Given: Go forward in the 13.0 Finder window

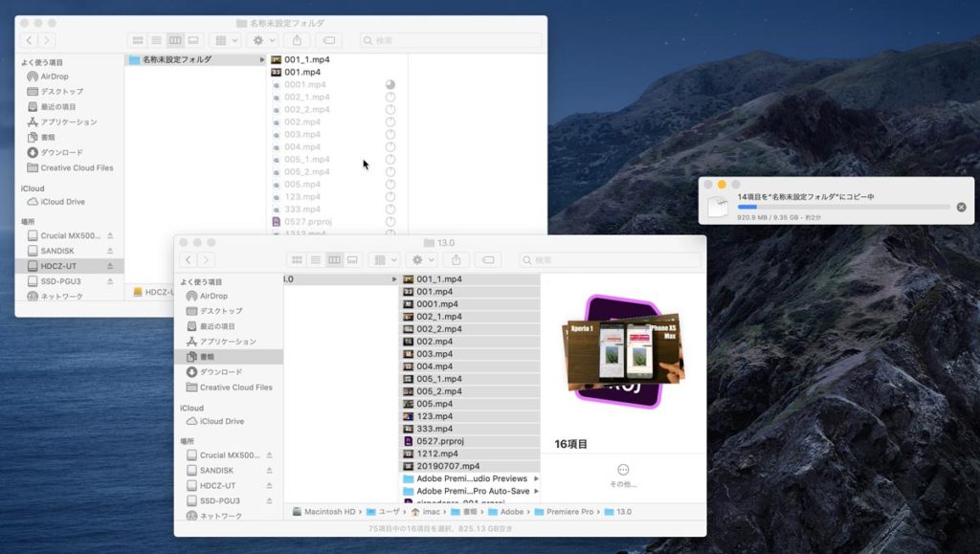Looking at the screenshot, I should tap(206, 260).
